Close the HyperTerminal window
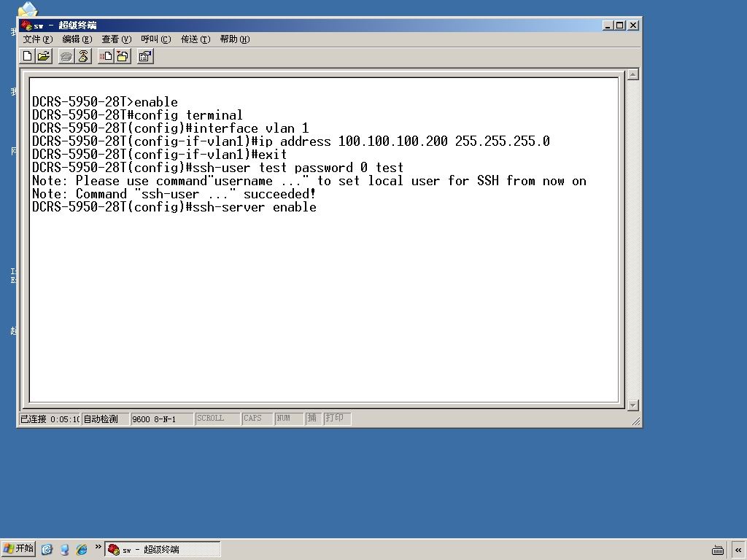The image size is (747, 560). pos(633,26)
